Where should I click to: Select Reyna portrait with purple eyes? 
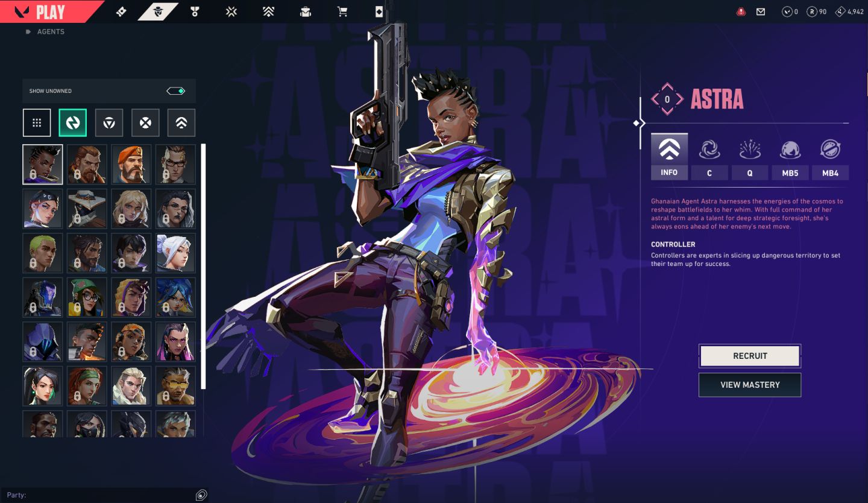tap(175, 341)
